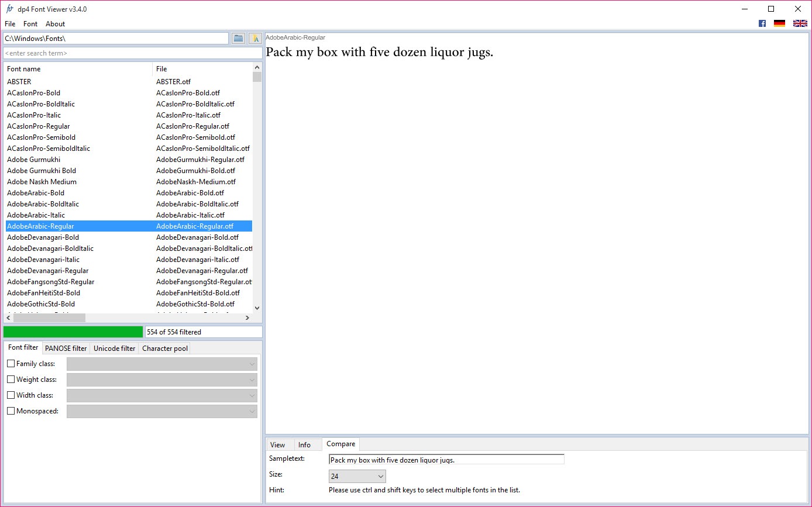Expand the Family class dropdown

162,364
